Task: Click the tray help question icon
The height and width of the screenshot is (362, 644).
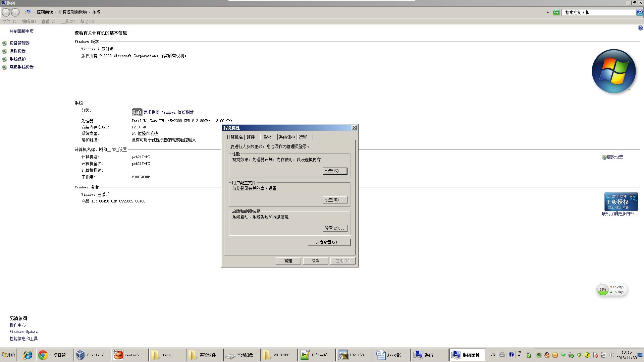Action: (x=511, y=355)
